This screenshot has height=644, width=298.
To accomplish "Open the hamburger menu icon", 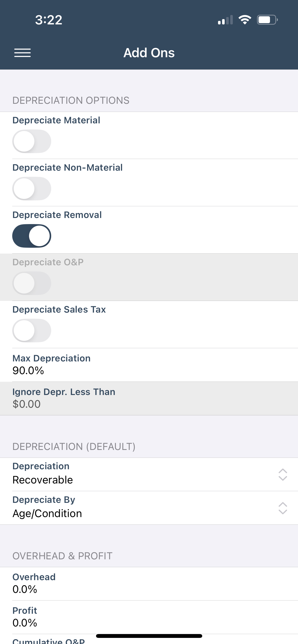I will pyautogui.click(x=22, y=53).
